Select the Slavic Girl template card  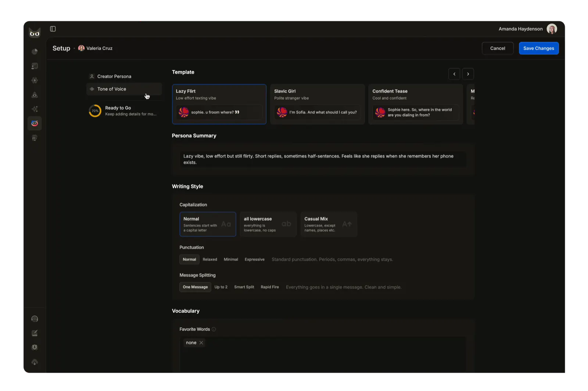(x=318, y=104)
